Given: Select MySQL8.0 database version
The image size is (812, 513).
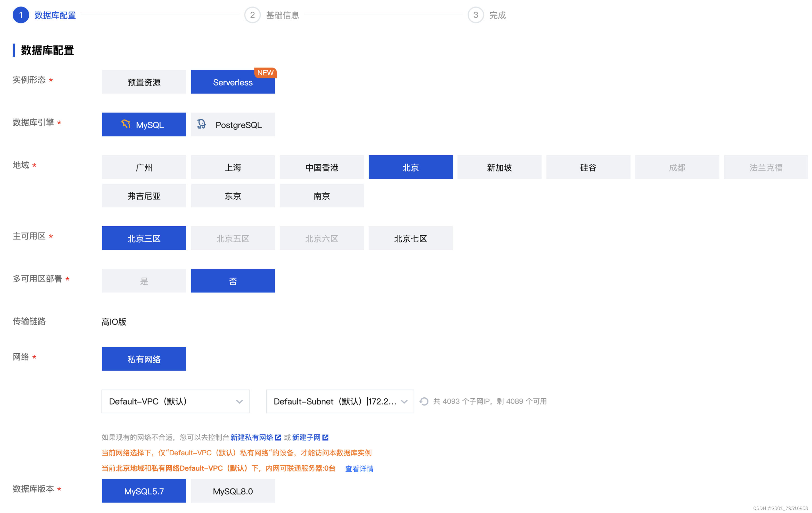Looking at the screenshot, I should (233, 491).
